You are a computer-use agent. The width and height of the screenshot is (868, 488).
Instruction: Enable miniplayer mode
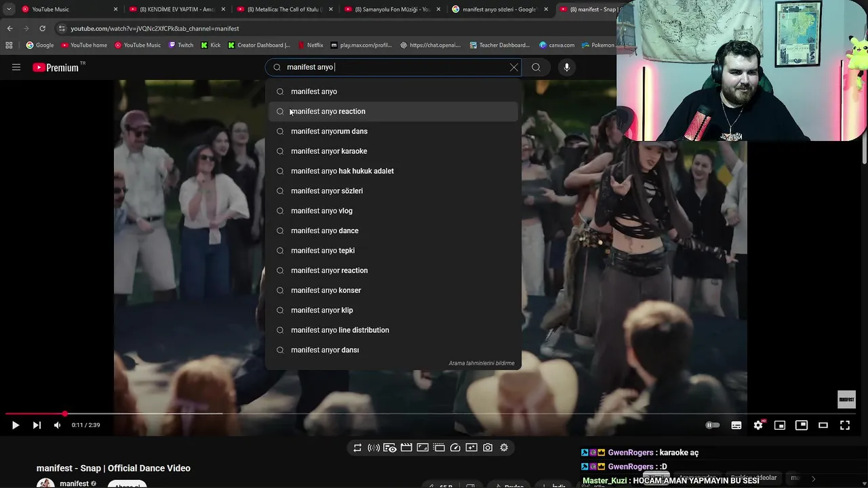tap(780, 425)
